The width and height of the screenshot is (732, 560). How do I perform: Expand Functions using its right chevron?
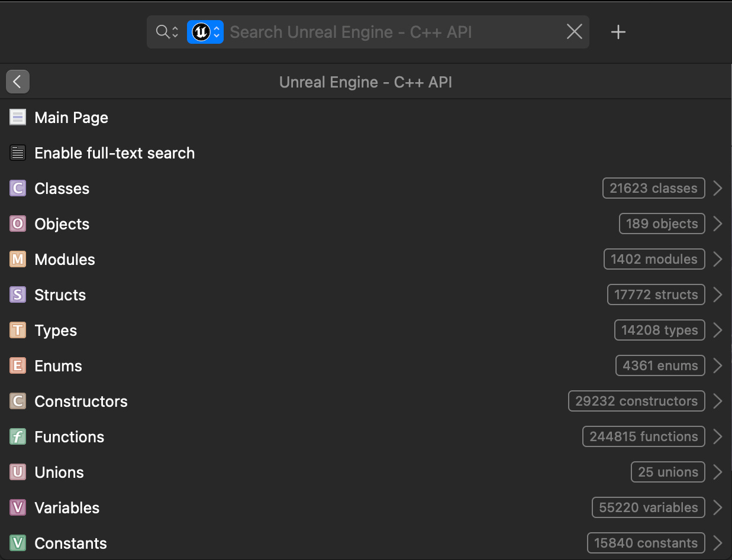click(x=718, y=437)
